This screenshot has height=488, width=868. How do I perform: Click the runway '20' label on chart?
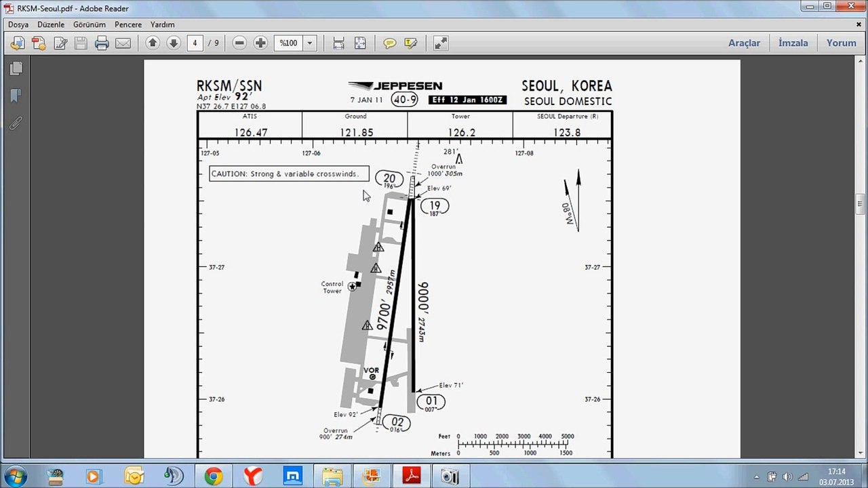click(x=389, y=179)
